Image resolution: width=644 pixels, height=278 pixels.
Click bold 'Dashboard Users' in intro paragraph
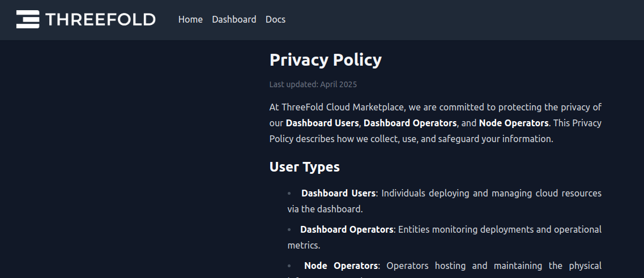322,123
